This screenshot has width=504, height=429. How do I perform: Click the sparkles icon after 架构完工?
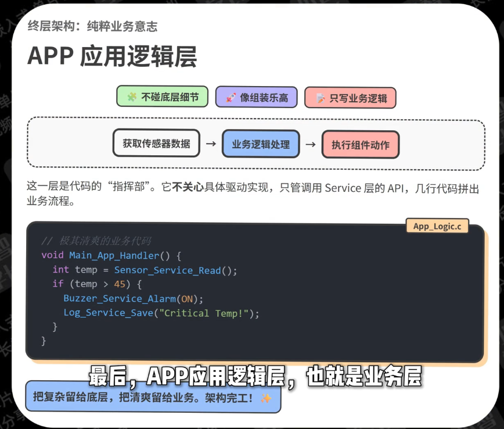tap(266, 398)
